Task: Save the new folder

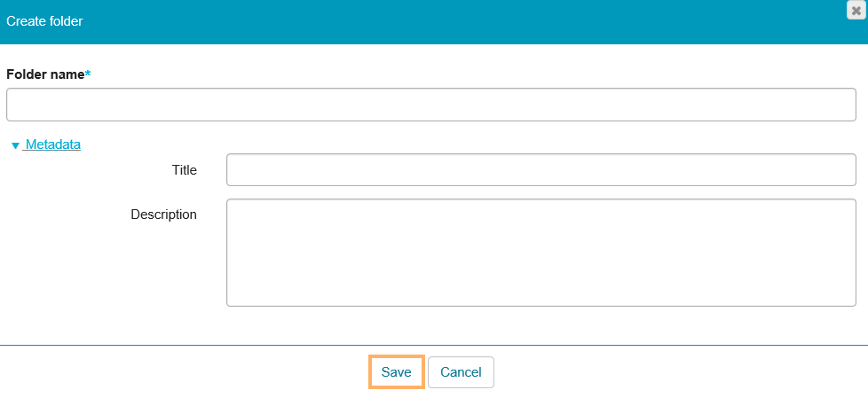Action: [x=396, y=372]
